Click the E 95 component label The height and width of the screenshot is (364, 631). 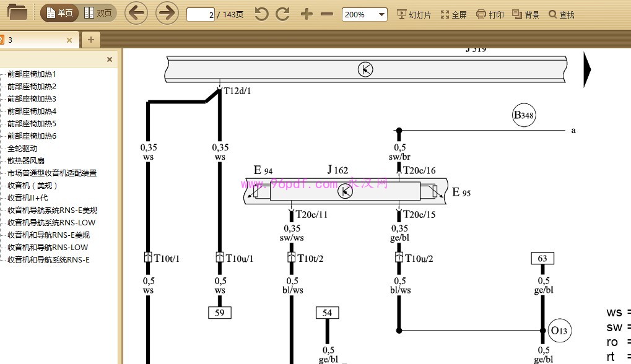(x=461, y=193)
